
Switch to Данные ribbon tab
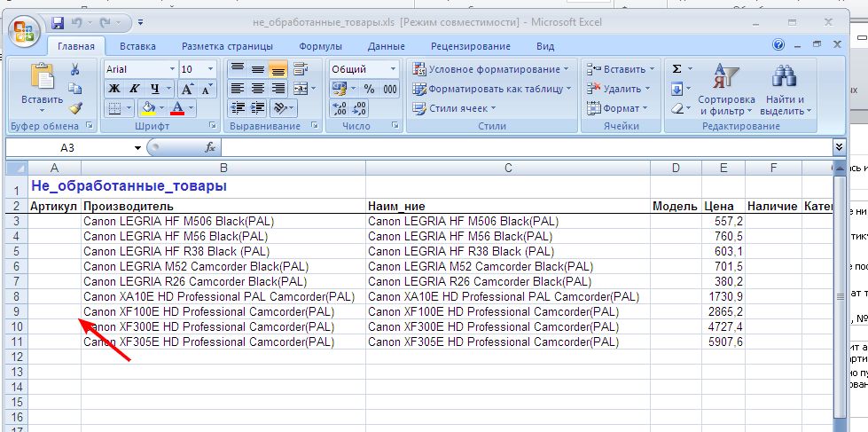coord(387,46)
